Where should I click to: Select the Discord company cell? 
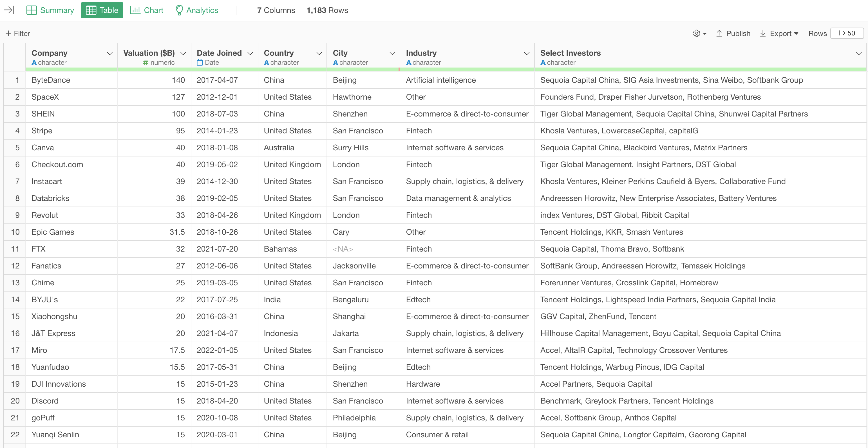click(71, 401)
